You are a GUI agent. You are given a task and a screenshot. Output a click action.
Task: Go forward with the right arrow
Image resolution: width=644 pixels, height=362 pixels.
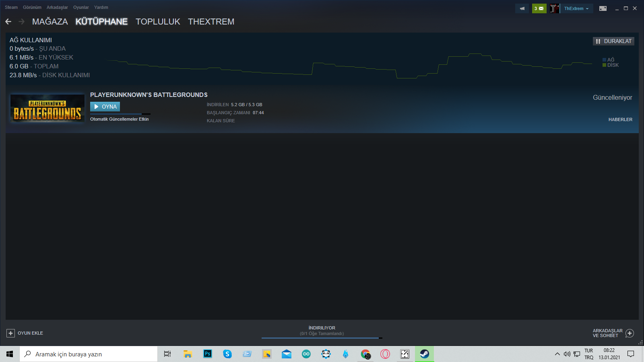pos(22,22)
